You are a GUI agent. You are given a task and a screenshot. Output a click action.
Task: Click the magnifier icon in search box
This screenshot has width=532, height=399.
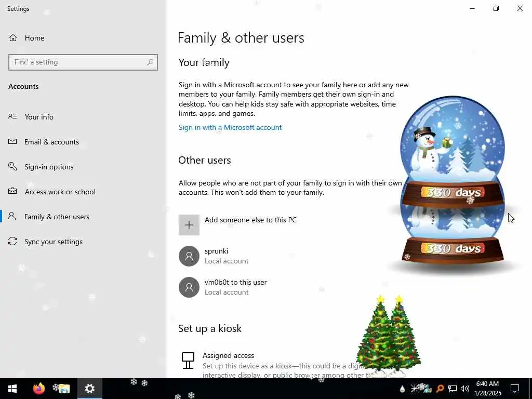point(150,62)
